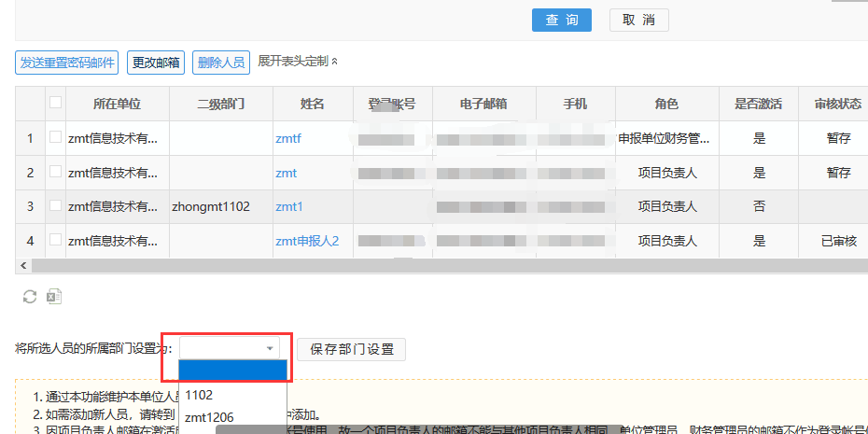Toggle the select-all checkbox in table header
Viewport: 868px width, 434px height.
click(55, 103)
